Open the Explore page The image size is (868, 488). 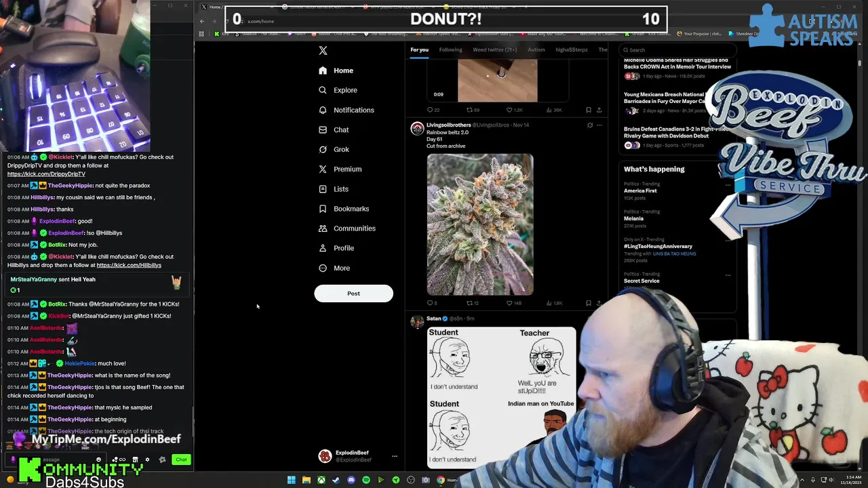[x=338, y=90]
